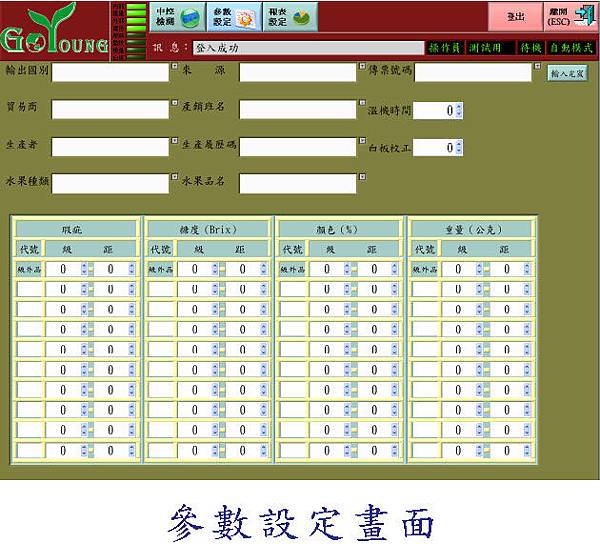Click the 操作員 status label

coord(445,48)
